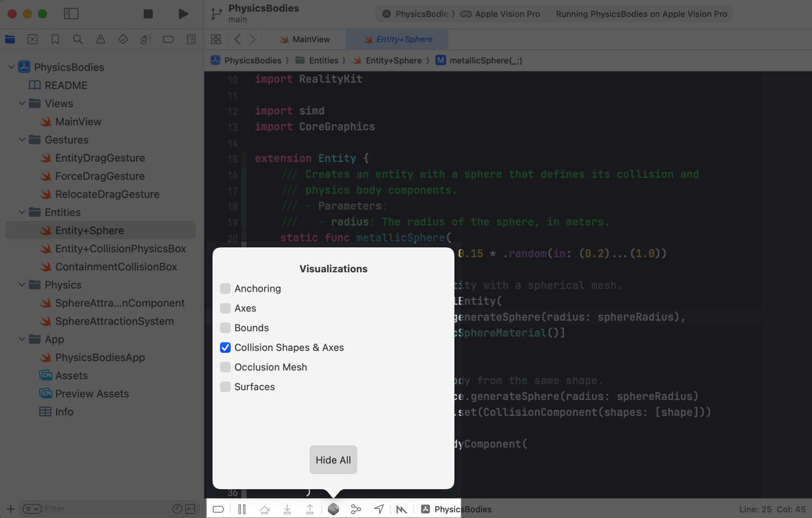Open the Breakpoint navigator

[x=168, y=39]
